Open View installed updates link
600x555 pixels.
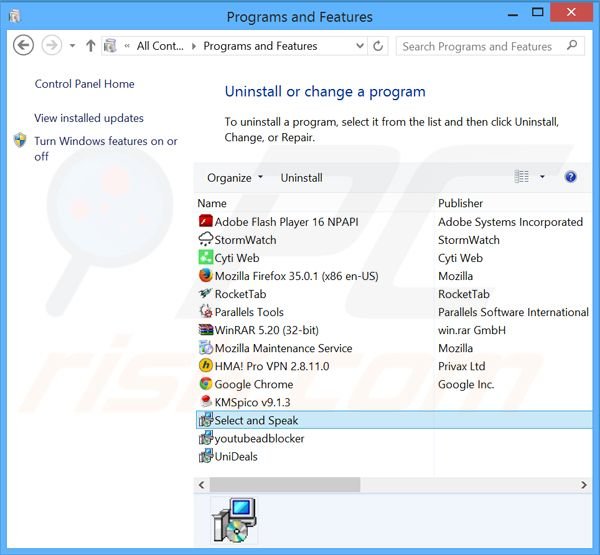[x=89, y=118]
